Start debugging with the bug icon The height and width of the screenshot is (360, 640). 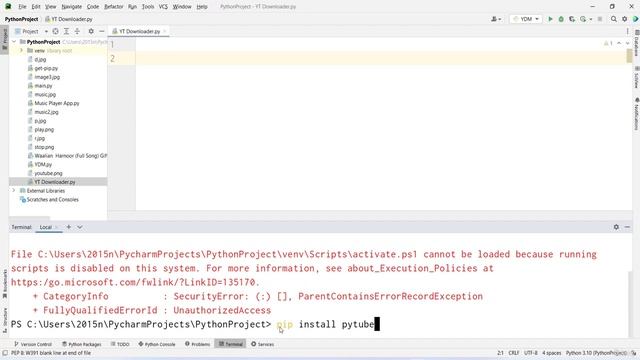561,19
